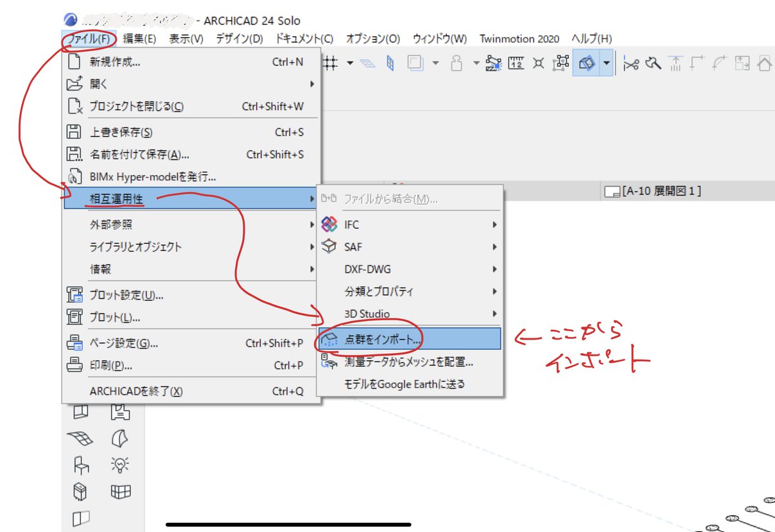Choose 印刷(P)...
Image resolution: width=775 pixels, height=532 pixels.
(191, 365)
